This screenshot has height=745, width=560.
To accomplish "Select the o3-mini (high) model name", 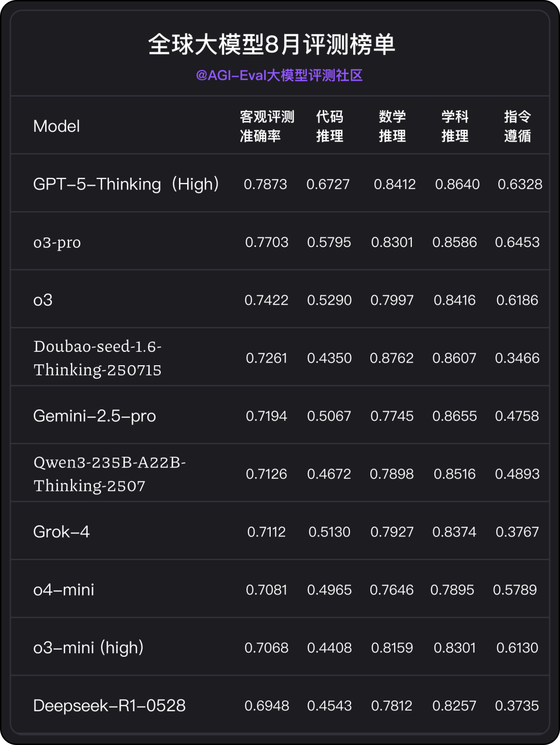I will [88, 648].
